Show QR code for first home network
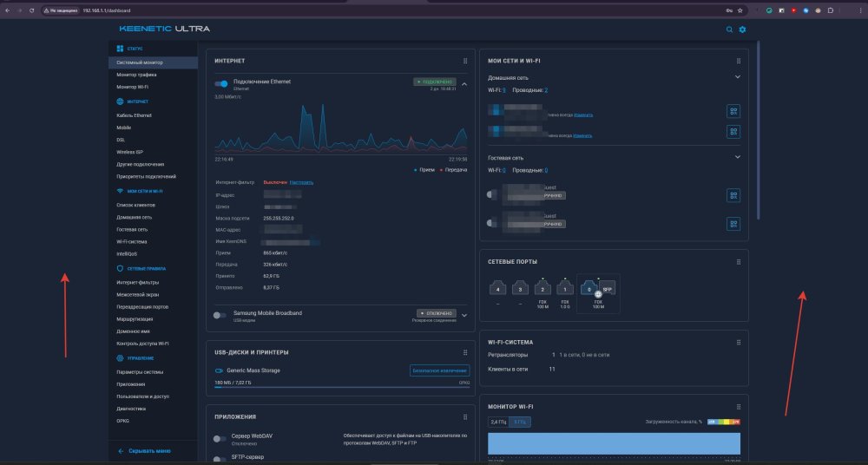 (x=733, y=111)
